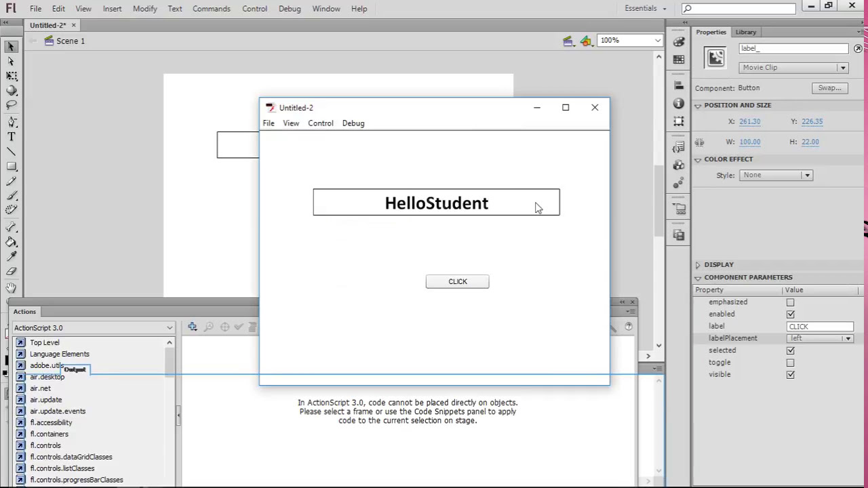Screen dimensions: 868x488
Task: Switch to the Library tab
Action: click(x=746, y=32)
